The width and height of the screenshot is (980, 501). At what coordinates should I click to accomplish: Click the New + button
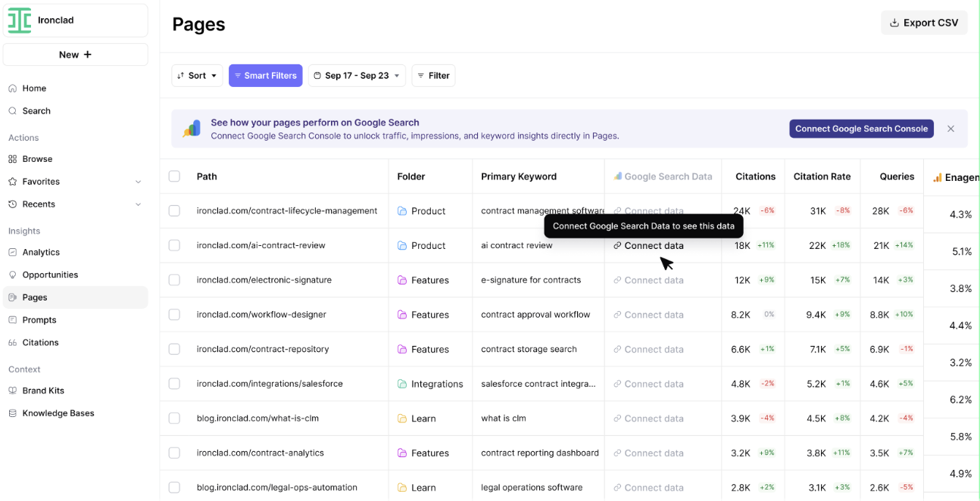[x=76, y=54]
